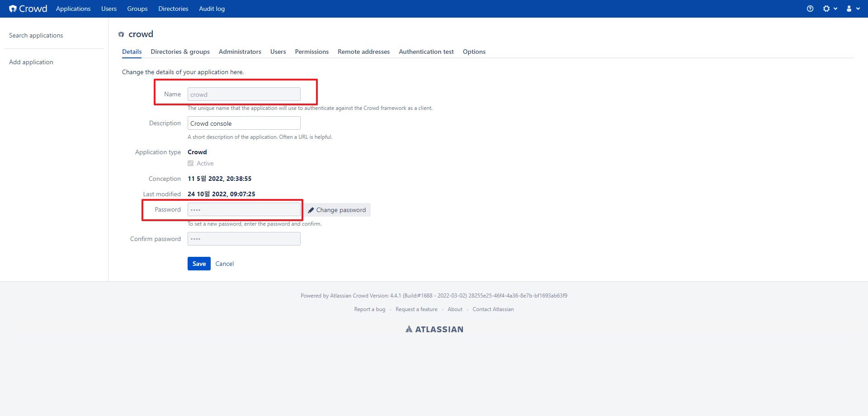Click the Atlassian logo in the footer
The width and height of the screenshot is (868, 416).
pyautogui.click(x=434, y=329)
